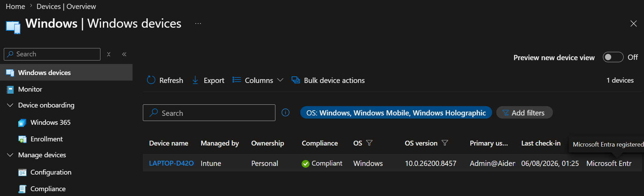The width and height of the screenshot is (644, 196).
Task: Click the Off label beside the switch
Action: pyautogui.click(x=633, y=57)
